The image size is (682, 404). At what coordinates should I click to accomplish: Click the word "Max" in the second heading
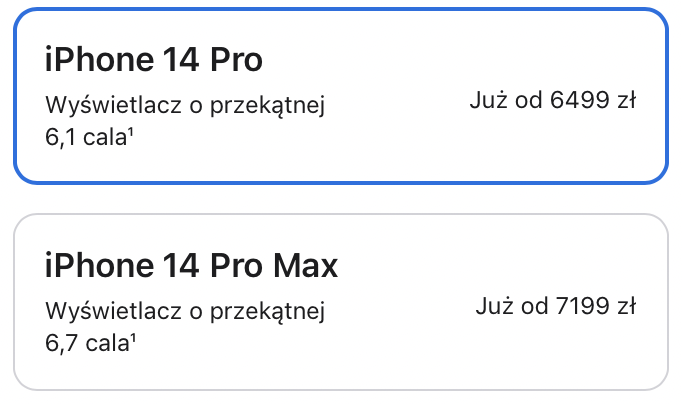point(305,265)
